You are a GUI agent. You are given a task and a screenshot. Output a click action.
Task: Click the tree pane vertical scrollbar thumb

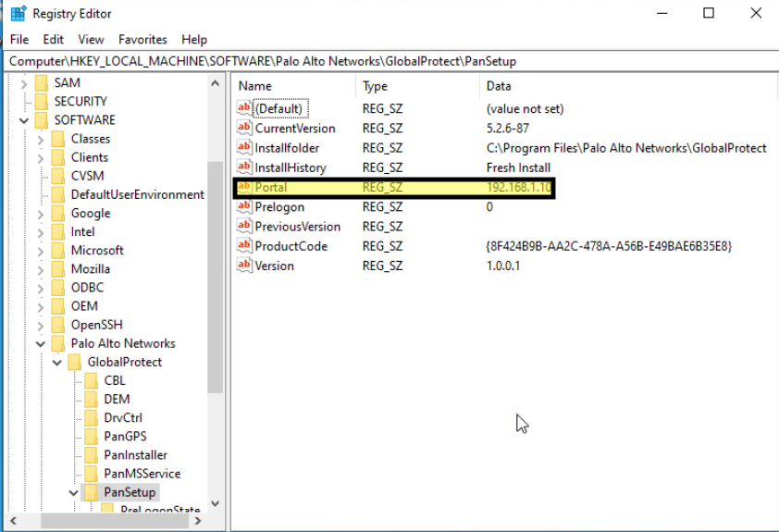tap(216, 278)
